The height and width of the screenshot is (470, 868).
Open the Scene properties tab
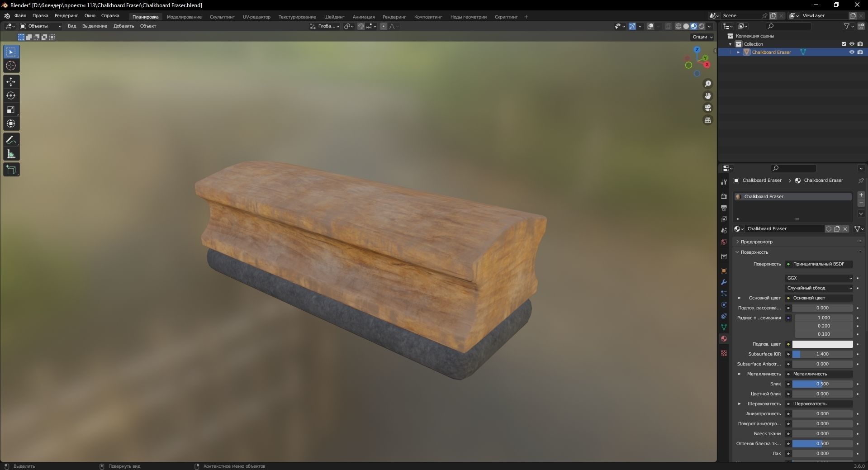[x=724, y=231]
